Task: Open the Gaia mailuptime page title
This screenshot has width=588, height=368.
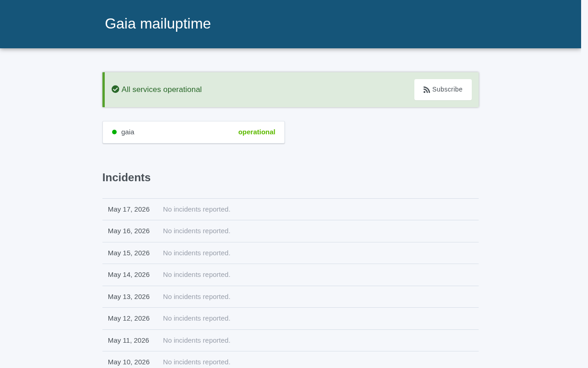Action: (158, 23)
